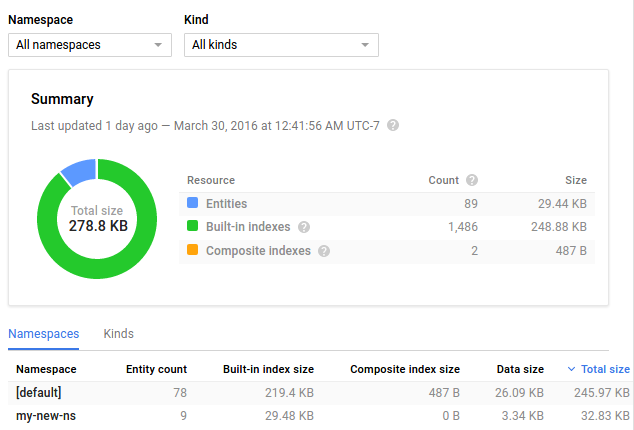Click the green Built-in indexes swatch

click(193, 227)
